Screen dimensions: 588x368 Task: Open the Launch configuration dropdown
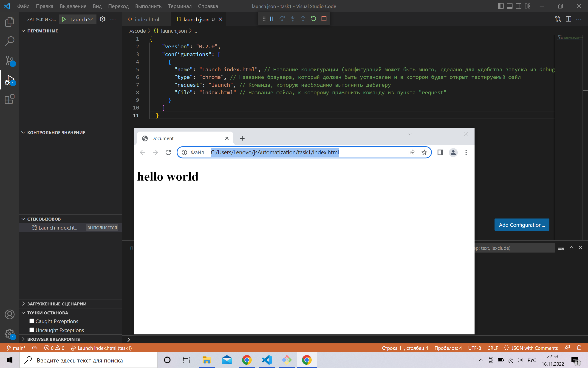coord(81,19)
